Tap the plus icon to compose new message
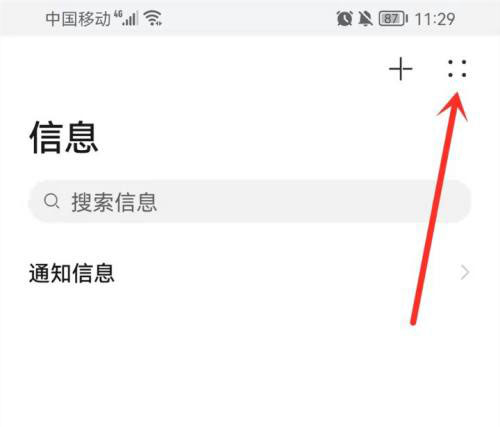 [x=401, y=69]
